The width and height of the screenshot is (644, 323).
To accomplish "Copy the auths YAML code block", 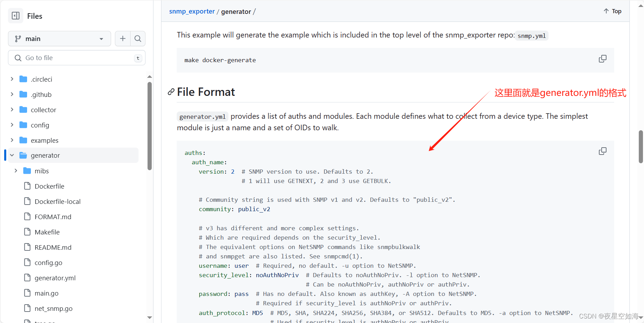I will [602, 151].
